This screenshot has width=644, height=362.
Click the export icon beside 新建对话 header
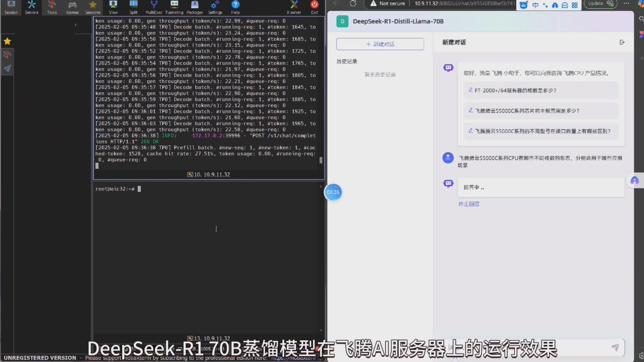coord(622,42)
